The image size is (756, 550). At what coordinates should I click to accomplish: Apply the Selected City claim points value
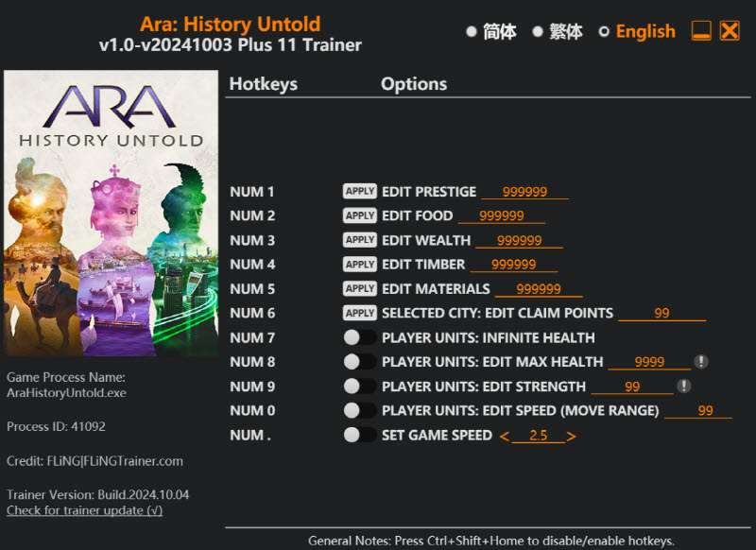click(359, 313)
